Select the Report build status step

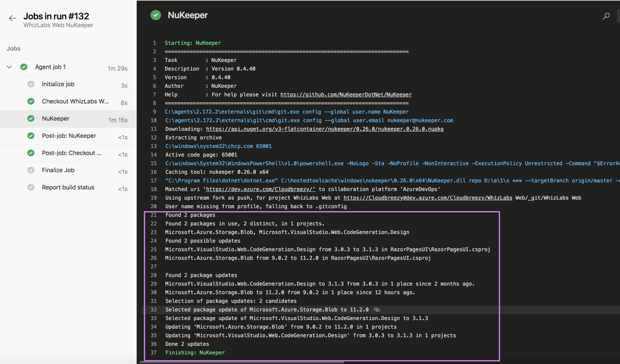[x=68, y=188]
